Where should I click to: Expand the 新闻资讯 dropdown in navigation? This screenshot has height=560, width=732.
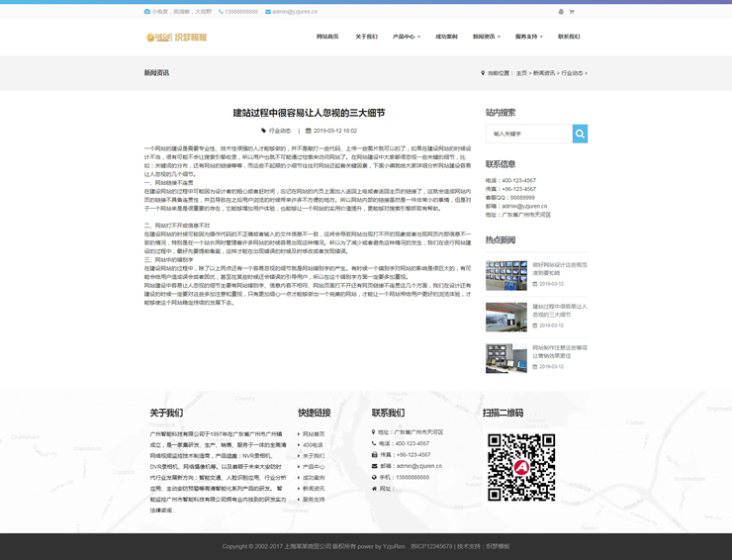(486, 37)
